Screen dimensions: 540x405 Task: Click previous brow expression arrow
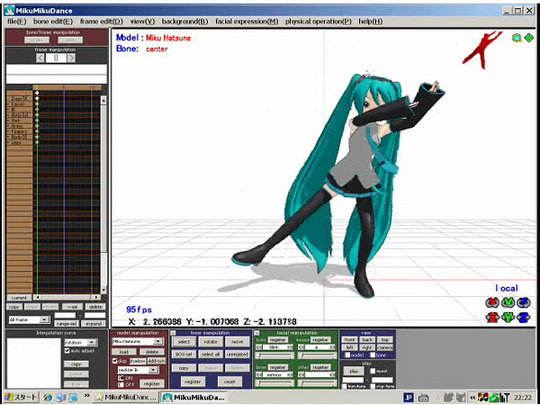click(x=259, y=375)
